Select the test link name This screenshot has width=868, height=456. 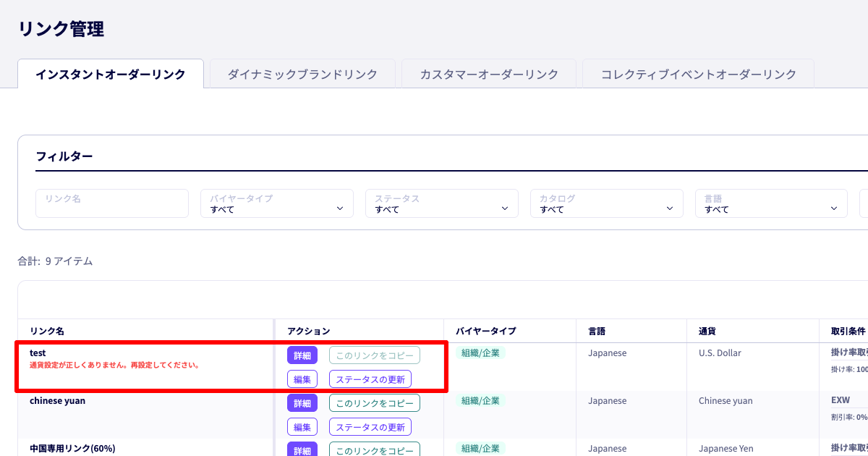[38, 353]
